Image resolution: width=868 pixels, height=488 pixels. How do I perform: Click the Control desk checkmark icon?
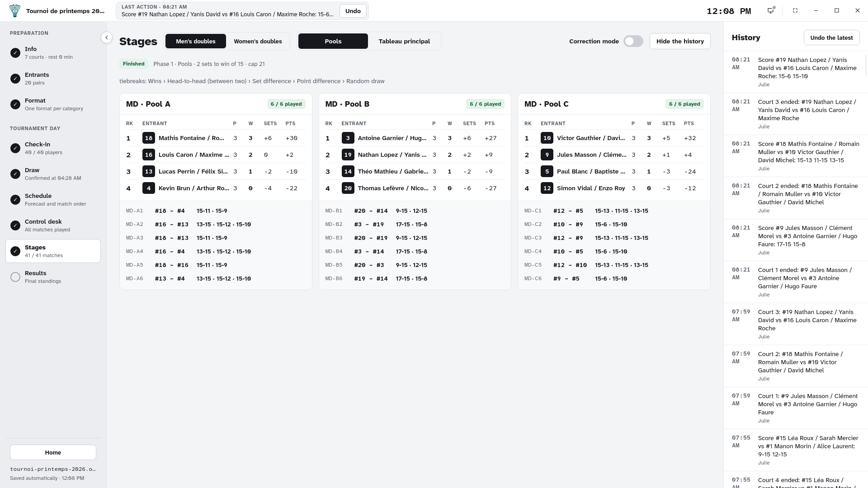click(x=15, y=225)
